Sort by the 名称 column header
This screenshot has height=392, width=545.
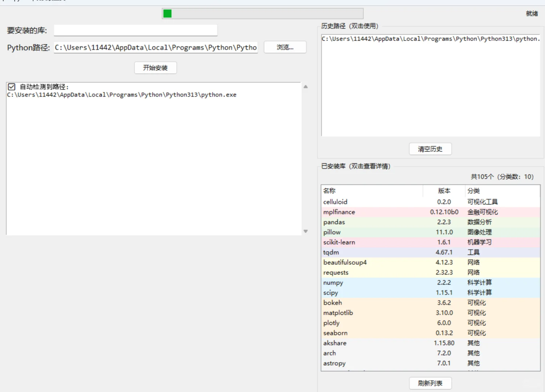click(372, 191)
